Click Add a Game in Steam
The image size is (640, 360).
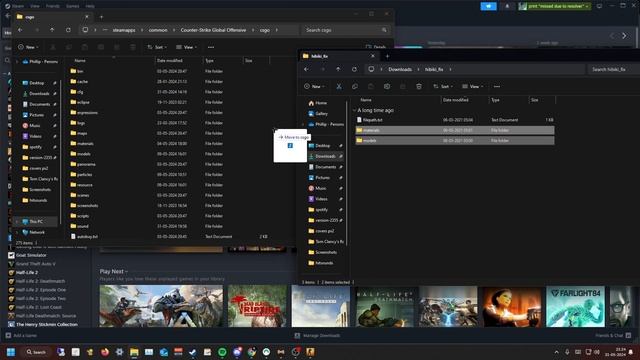coord(21,336)
